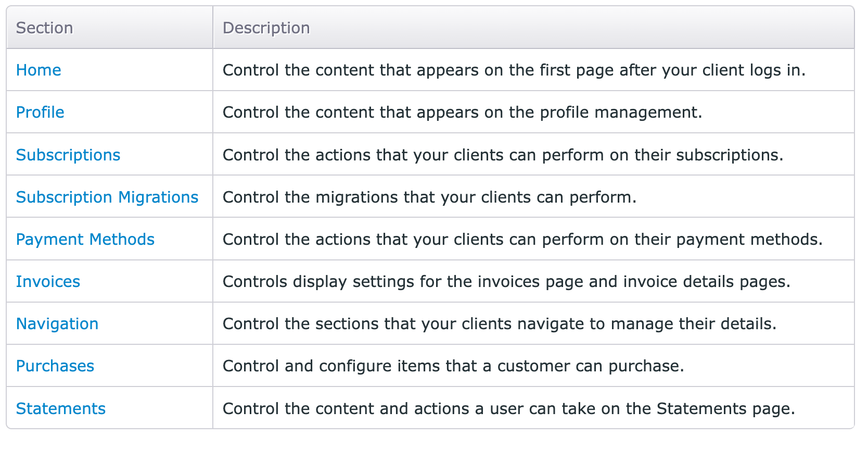Image resolution: width=868 pixels, height=449 pixels.
Task: Click the Section column header
Action: [x=44, y=28]
